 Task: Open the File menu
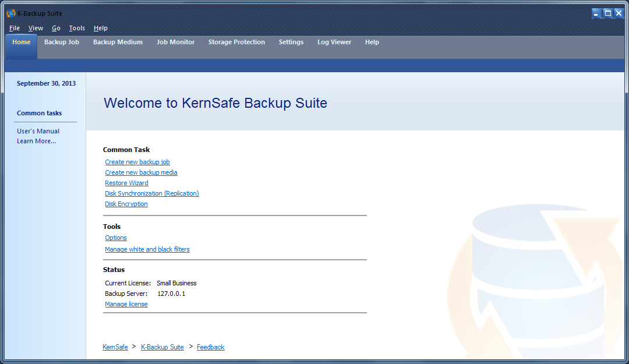15,28
